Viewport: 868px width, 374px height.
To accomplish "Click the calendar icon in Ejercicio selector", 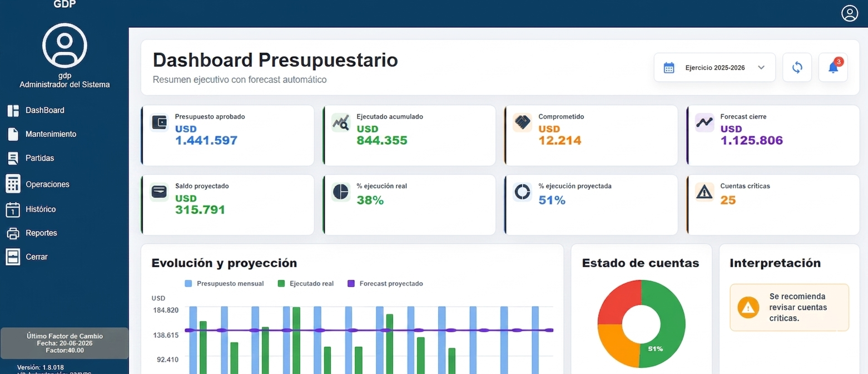I will tap(669, 68).
